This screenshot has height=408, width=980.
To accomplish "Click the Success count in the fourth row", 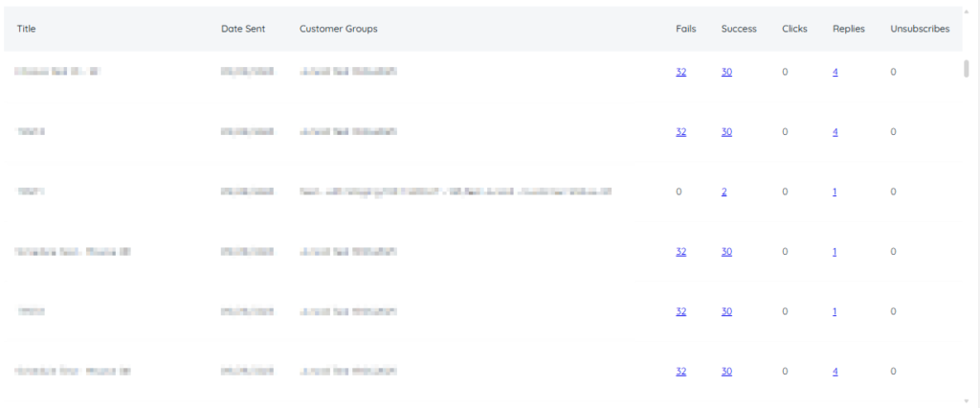I will pos(726,252).
